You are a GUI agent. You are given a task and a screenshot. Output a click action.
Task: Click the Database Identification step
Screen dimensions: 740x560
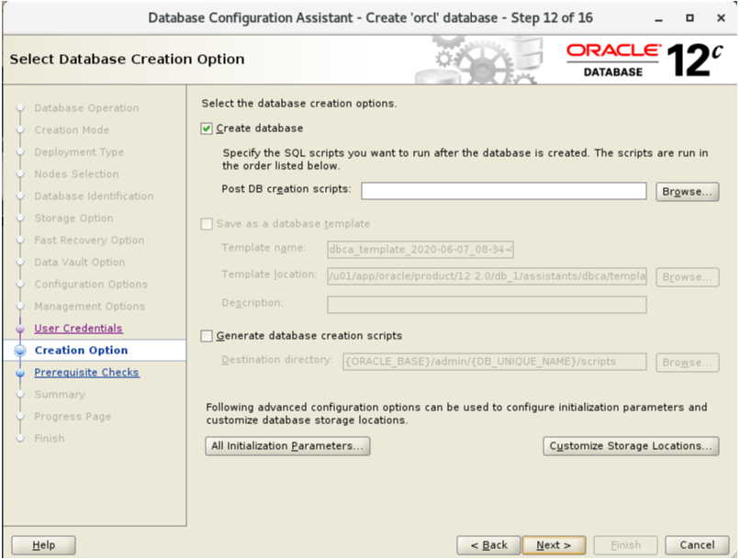coord(94,196)
